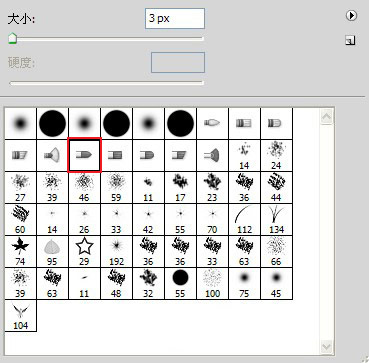369x363 pixels.
Task: Select the starburst brush 192
Action: coord(116,252)
